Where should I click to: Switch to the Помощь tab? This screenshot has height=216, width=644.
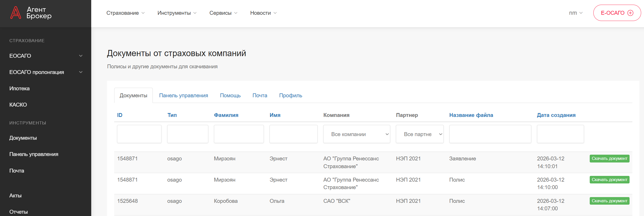coord(230,95)
